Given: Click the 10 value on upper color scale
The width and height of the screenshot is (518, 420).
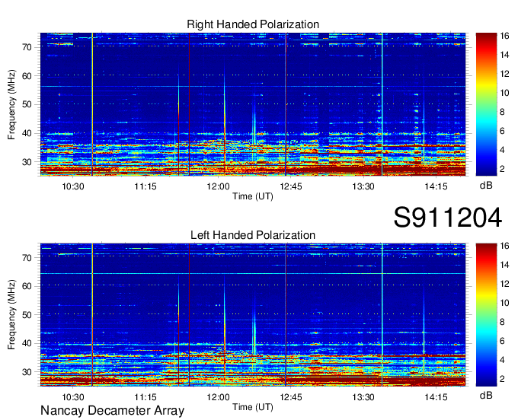Looking at the screenshot, I should (x=504, y=93).
